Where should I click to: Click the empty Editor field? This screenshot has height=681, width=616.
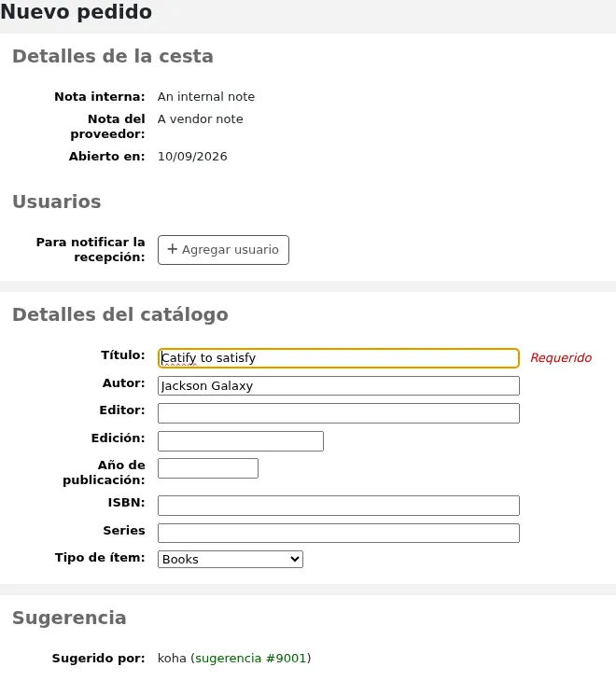click(339, 413)
